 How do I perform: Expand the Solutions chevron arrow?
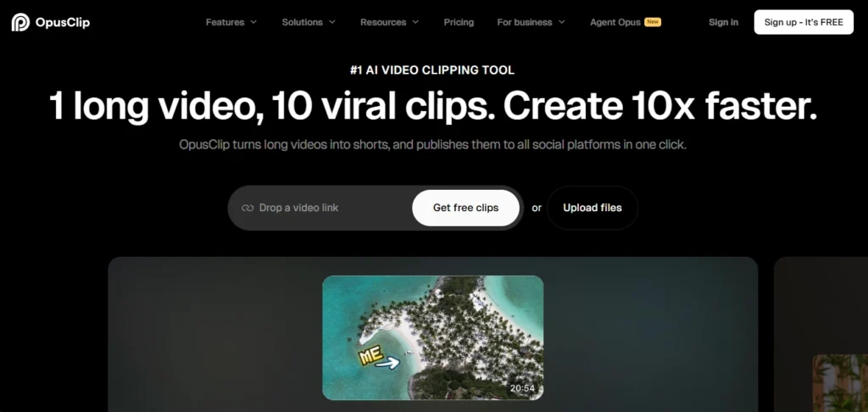pos(332,22)
